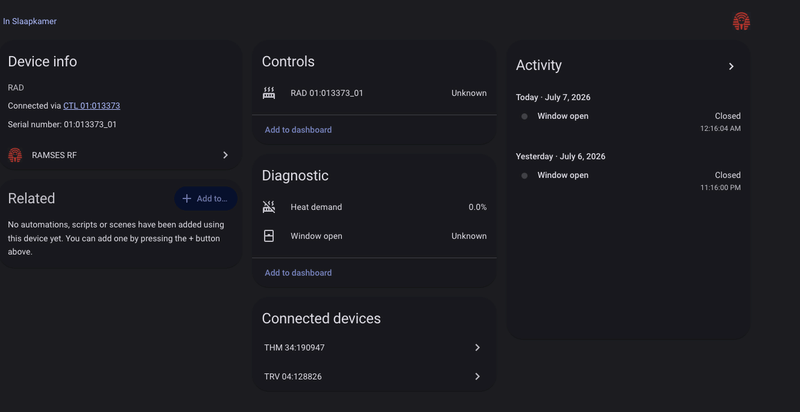
Task: Select the TRV 04:128826 connected device
Action: click(x=374, y=377)
